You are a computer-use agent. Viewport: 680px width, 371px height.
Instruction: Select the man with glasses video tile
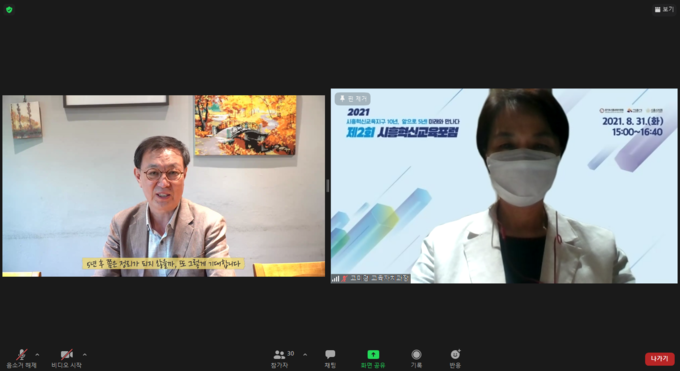(x=163, y=186)
